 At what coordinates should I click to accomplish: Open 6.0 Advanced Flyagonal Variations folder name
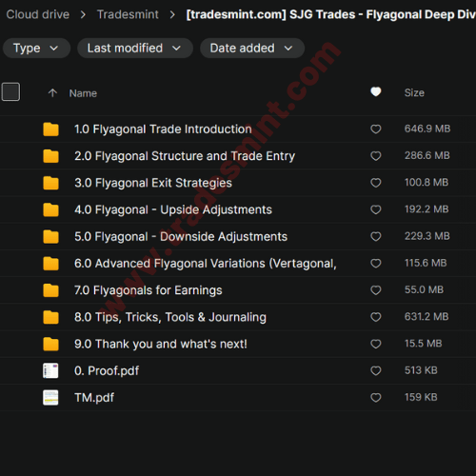[x=206, y=264]
